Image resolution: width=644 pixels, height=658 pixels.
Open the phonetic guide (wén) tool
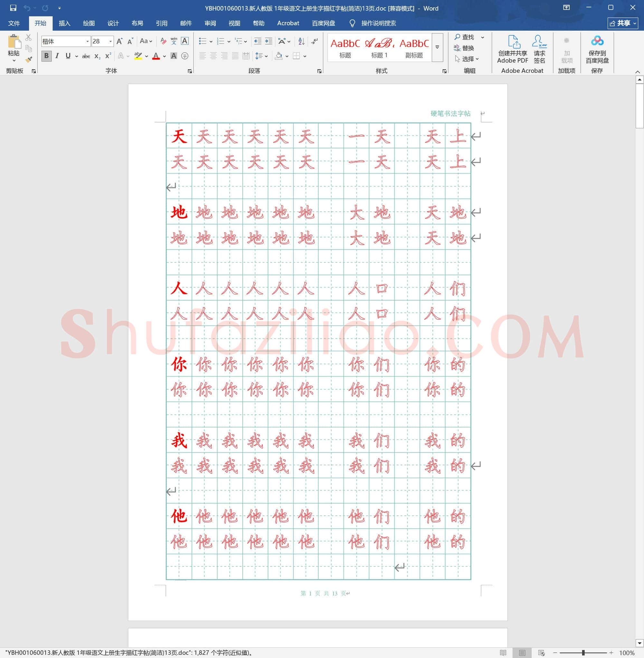(x=174, y=41)
